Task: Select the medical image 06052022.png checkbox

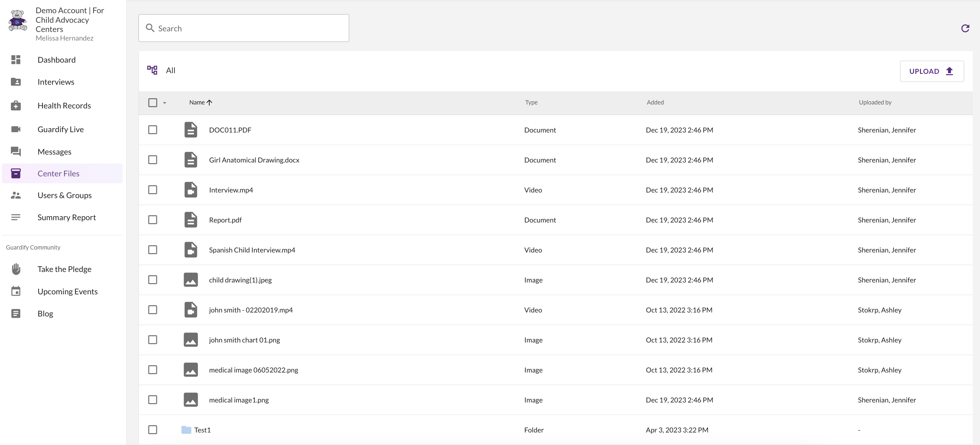Action: (153, 370)
